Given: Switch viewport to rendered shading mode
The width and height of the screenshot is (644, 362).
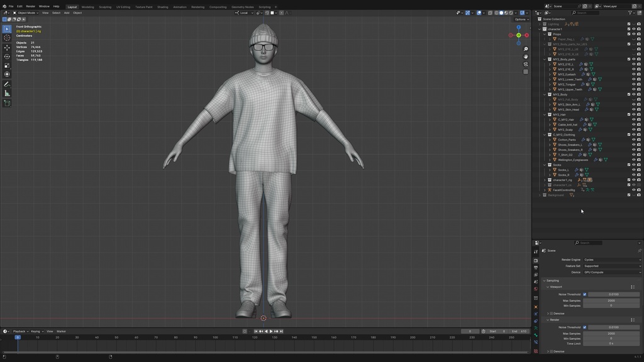Looking at the screenshot, I should tap(511, 13).
